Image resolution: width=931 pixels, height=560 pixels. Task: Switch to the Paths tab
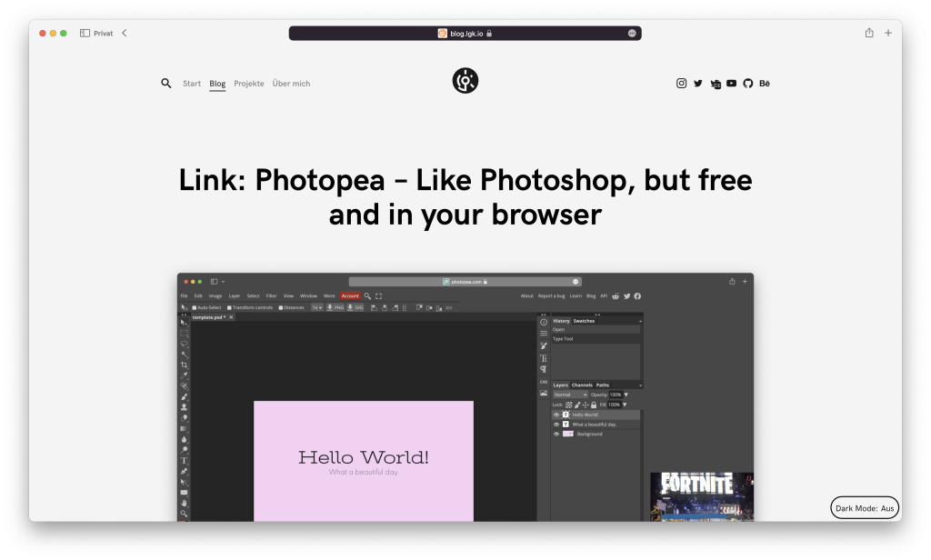pos(603,385)
